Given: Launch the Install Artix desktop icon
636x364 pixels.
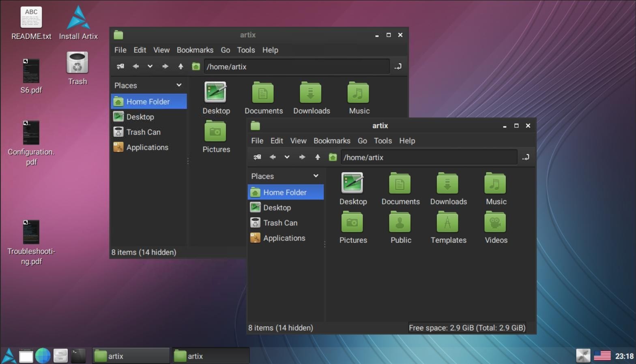Looking at the screenshot, I should 78,24.
